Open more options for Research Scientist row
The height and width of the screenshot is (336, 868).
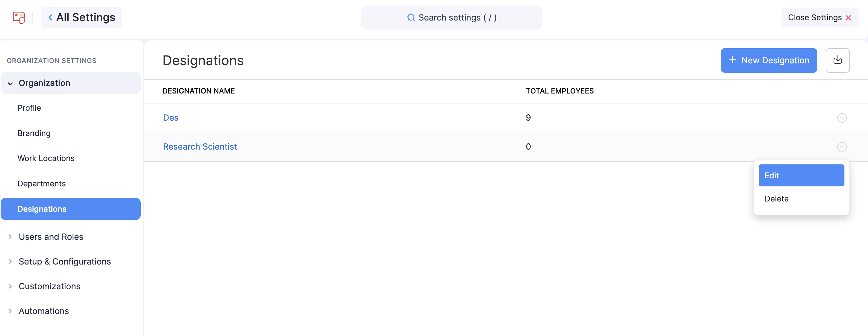(842, 147)
